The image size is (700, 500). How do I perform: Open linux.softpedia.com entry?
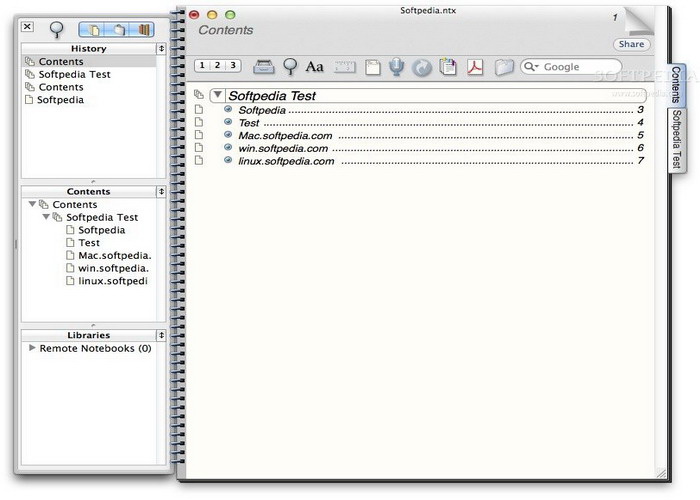[286, 161]
